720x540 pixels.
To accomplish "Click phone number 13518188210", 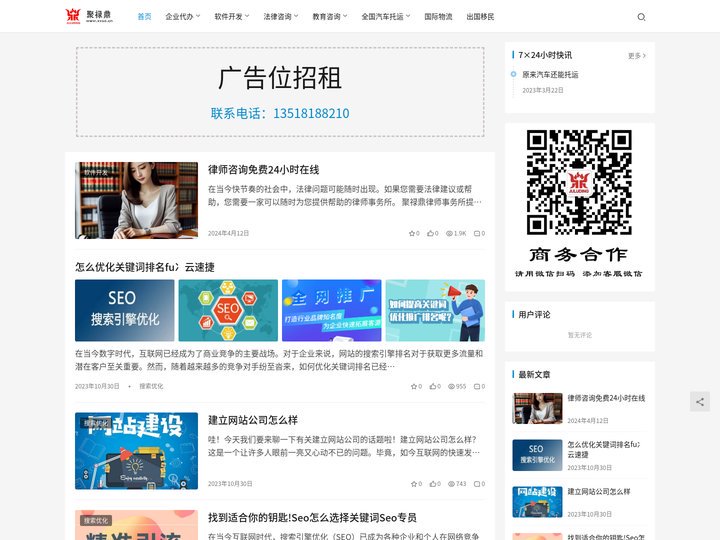I will pyautogui.click(x=311, y=113).
